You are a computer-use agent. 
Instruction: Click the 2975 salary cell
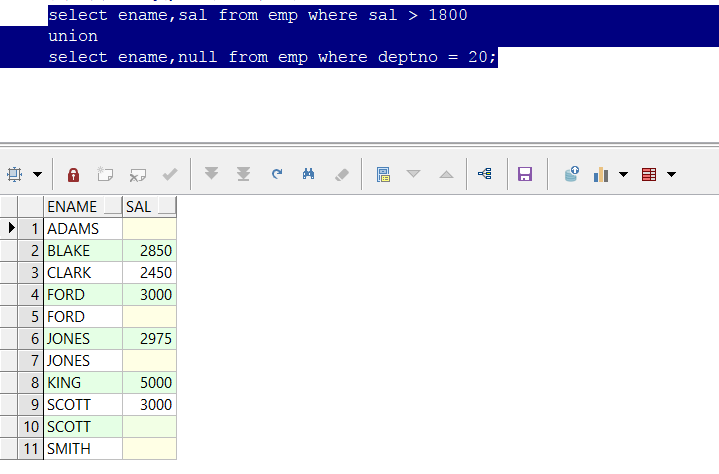(149, 338)
